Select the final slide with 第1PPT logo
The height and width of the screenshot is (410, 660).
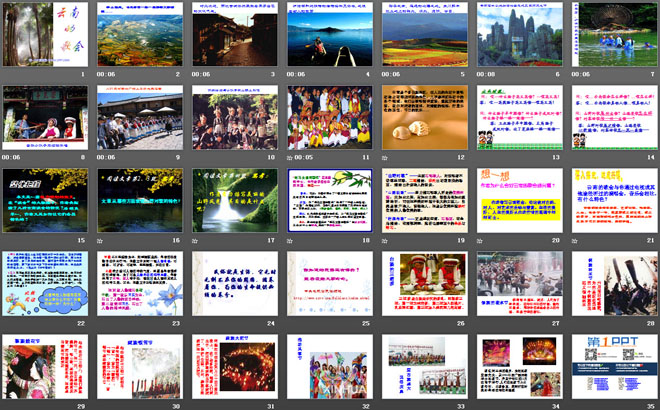coord(613,366)
